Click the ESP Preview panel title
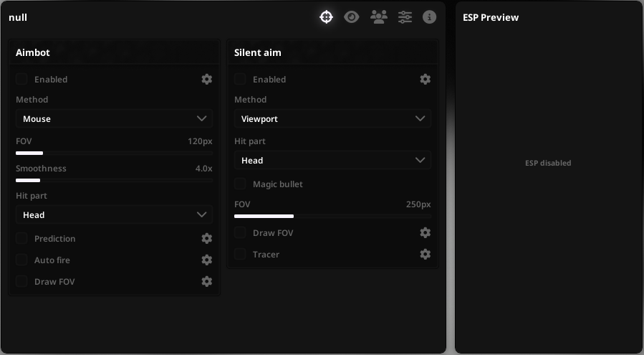The width and height of the screenshot is (644, 355). click(x=491, y=17)
